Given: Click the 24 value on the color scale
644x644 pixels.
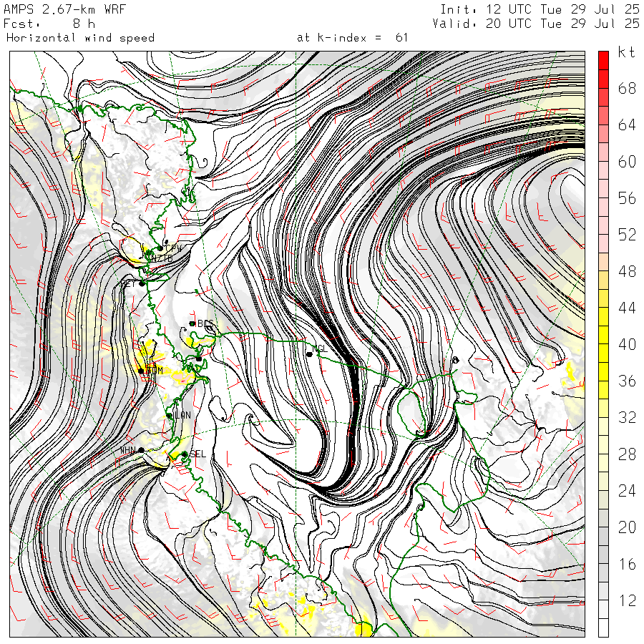Looking at the screenshot, I should pos(627,491).
